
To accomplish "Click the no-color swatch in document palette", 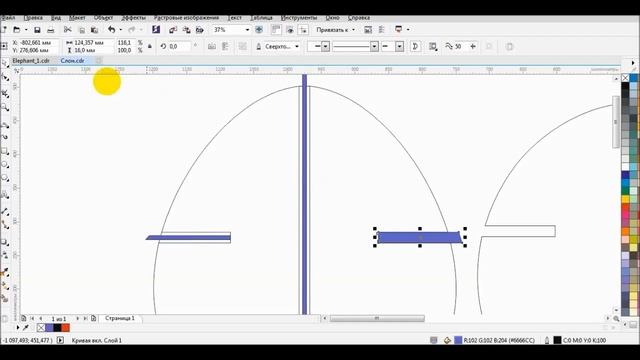I will point(41,327).
